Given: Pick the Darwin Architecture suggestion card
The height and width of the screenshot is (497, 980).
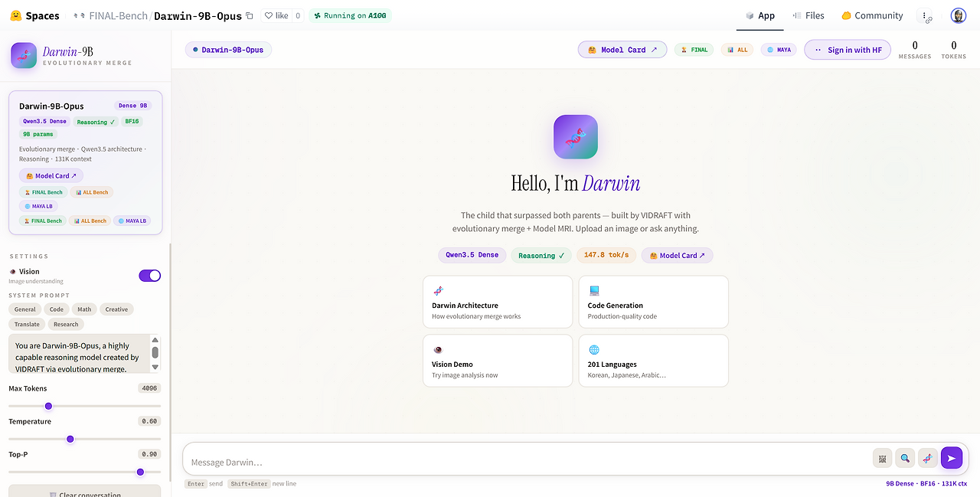Looking at the screenshot, I should (498, 302).
